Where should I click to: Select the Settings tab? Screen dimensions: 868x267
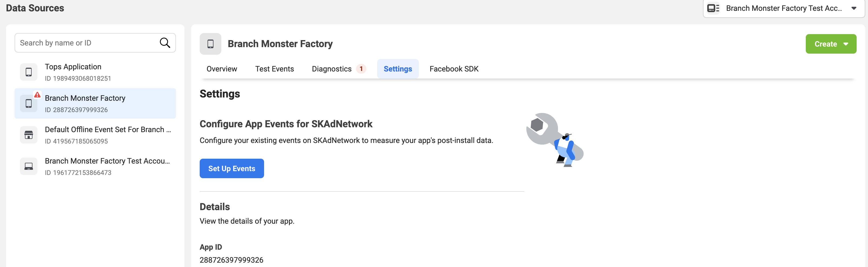tap(398, 69)
